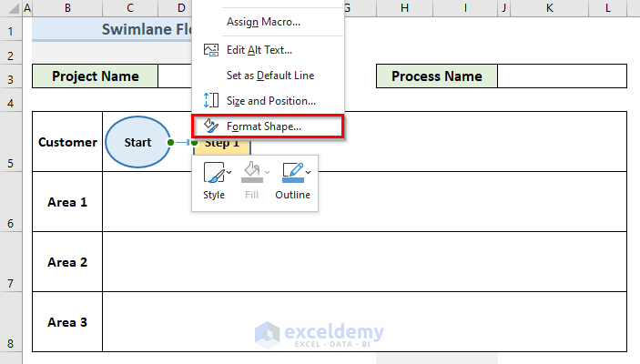Click the Size and Position icon
640x364 pixels.
pos(210,100)
